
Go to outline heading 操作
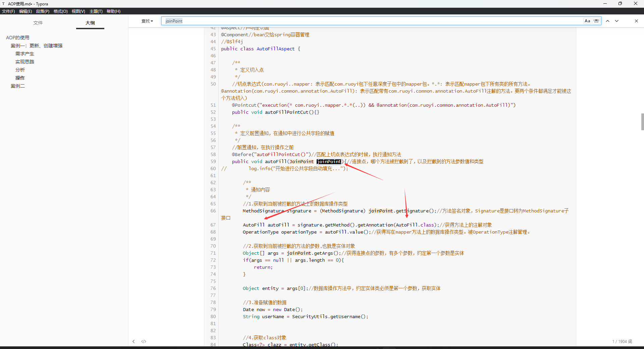20,78
